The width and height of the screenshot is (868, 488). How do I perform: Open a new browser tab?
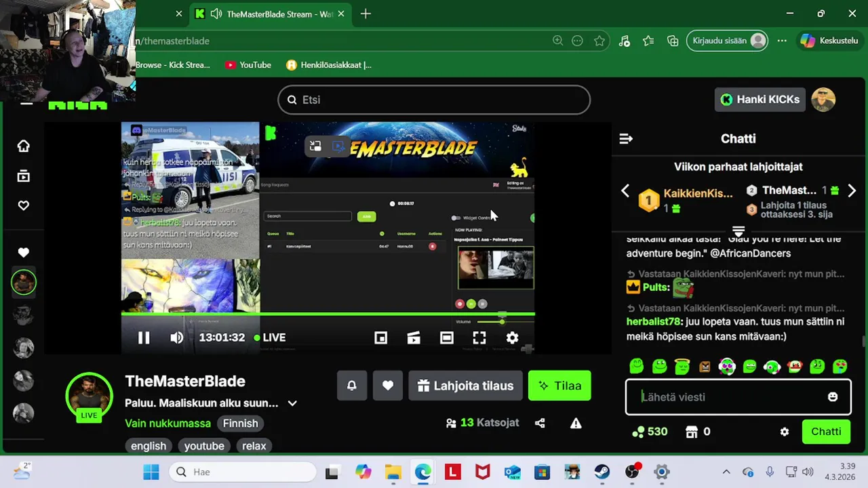(x=366, y=14)
